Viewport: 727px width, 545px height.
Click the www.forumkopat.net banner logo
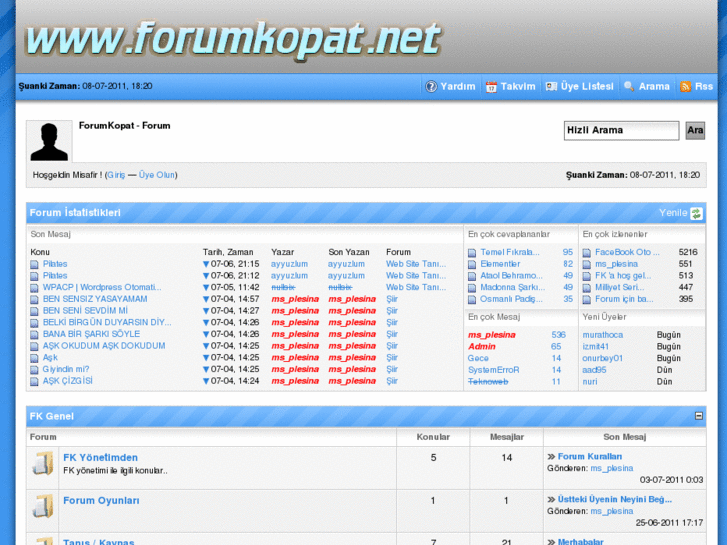[x=233, y=39]
